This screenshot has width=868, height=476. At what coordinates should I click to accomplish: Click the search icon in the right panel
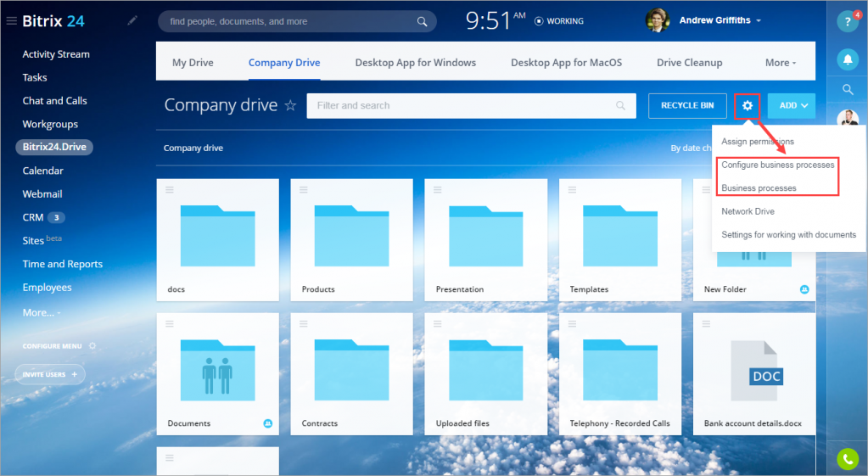coord(848,89)
